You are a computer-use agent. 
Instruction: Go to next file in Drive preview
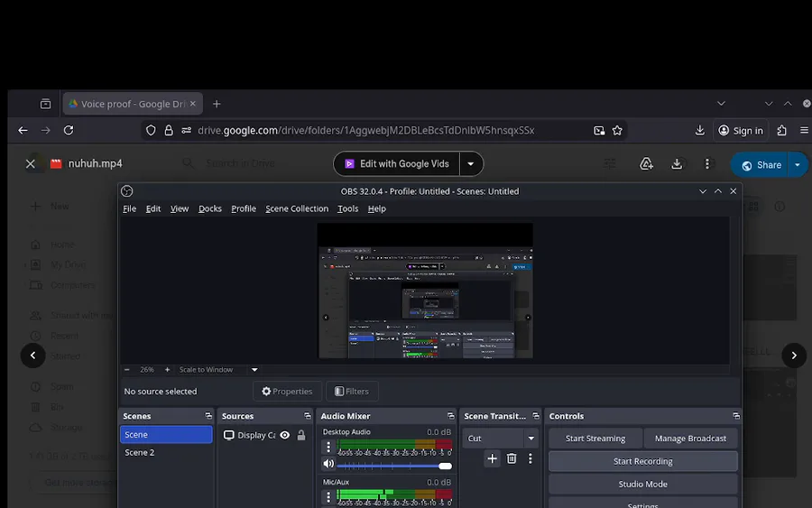(x=793, y=356)
